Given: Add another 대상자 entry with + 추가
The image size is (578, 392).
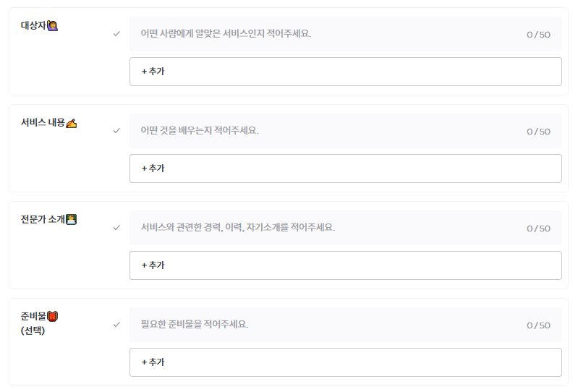Looking at the screenshot, I should pyautogui.click(x=345, y=72).
